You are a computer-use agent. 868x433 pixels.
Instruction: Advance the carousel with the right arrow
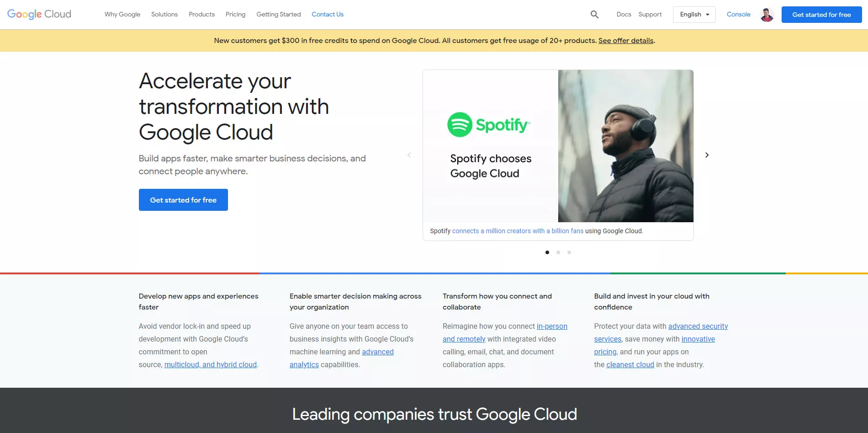point(706,155)
